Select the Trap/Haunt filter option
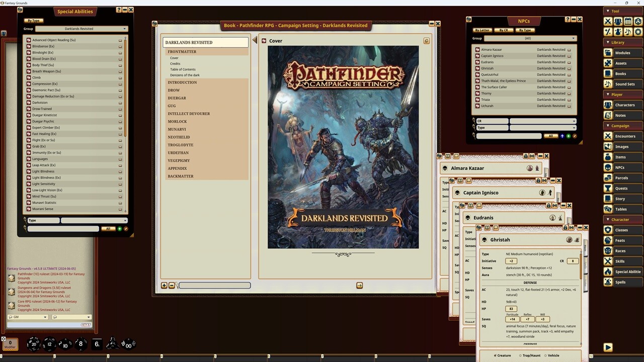The height and width of the screenshot is (362, 644). point(531,355)
